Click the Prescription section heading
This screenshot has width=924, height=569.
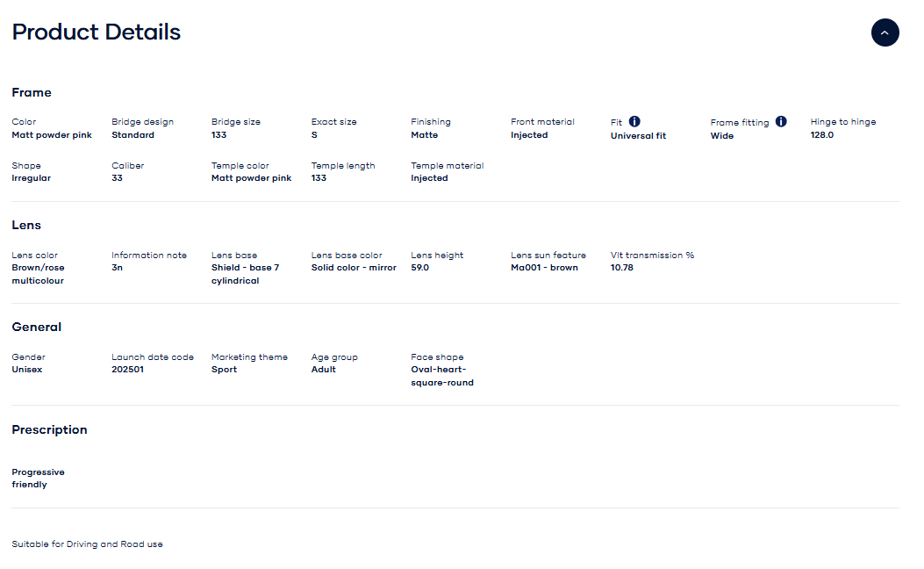(x=49, y=429)
